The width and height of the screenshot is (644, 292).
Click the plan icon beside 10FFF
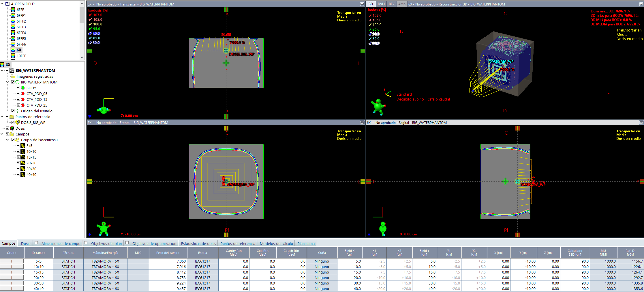click(x=13, y=56)
